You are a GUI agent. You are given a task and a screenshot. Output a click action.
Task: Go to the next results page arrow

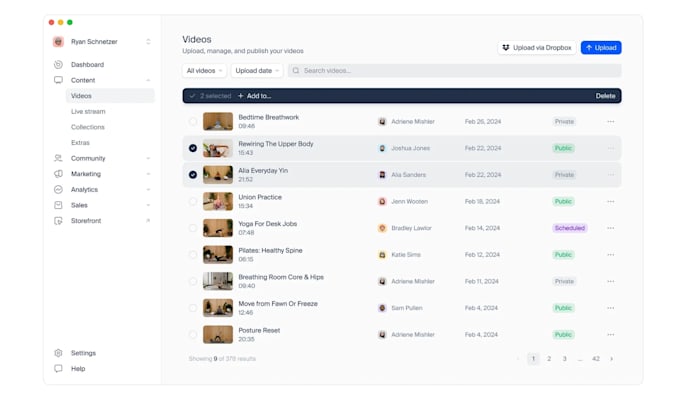611,359
